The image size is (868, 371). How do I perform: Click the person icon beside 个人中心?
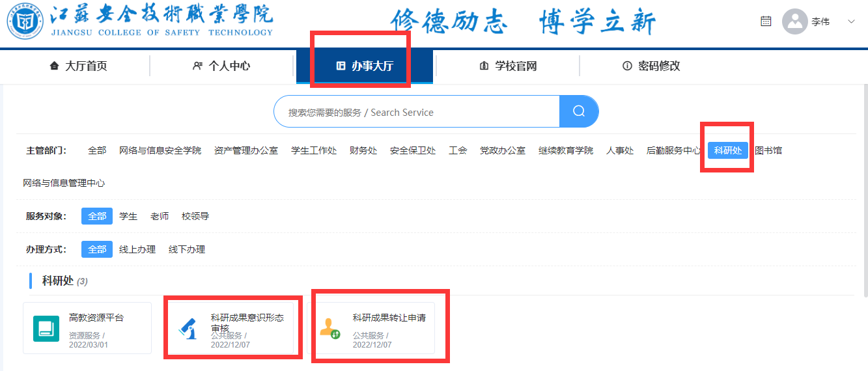click(x=197, y=66)
